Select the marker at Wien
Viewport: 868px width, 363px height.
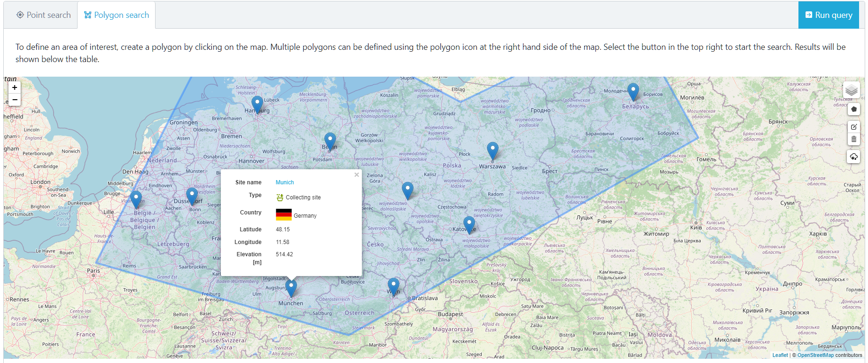(x=393, y=285)
